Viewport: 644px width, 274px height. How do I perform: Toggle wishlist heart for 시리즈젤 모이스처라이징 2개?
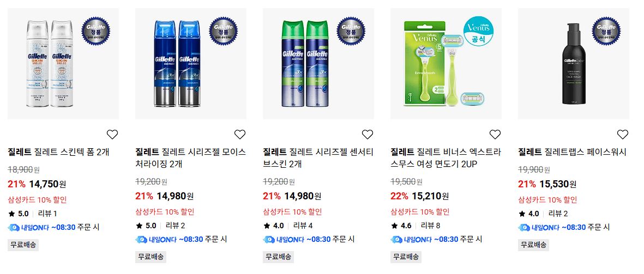pyautogui.click(x=240, y=134)
